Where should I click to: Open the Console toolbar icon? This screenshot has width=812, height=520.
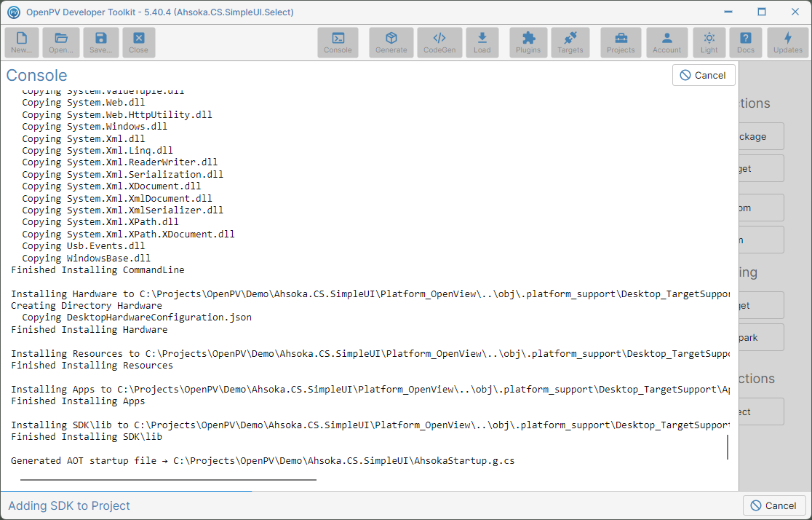338,42
